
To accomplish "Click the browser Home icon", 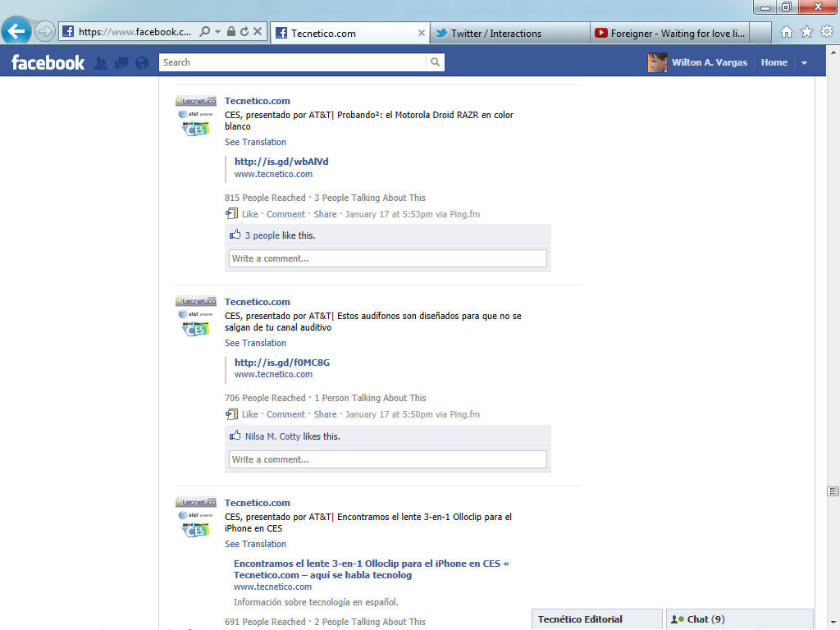I will (x=787, y=32).
